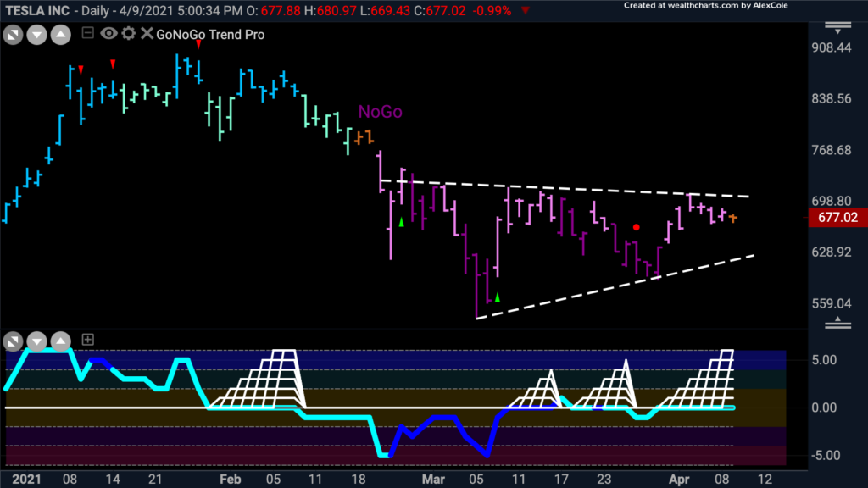Click the 838.56 price axis label
Screen dimensions: 868x488
[831, 99]
